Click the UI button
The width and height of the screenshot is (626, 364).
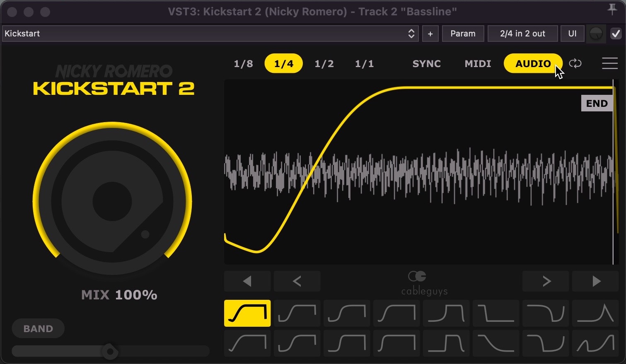[x=572, y=34]
